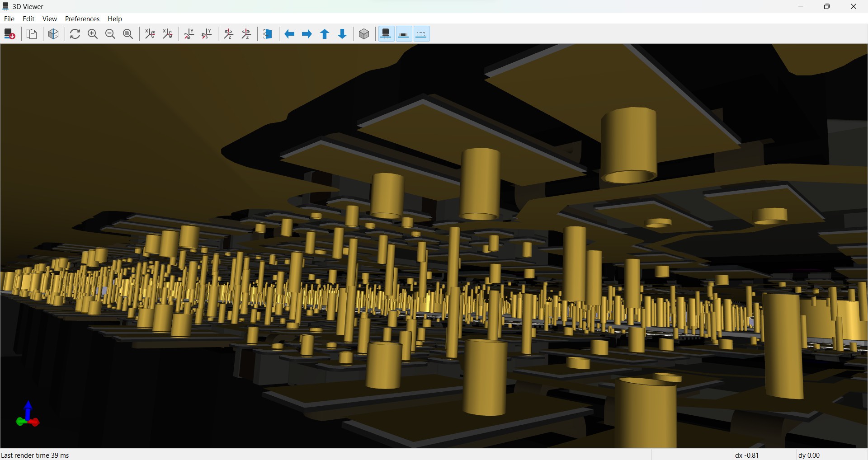Copy 3D image to clipboard
Image resolution: width=868 pixels, height=460 pixels.
click(32, 34)
